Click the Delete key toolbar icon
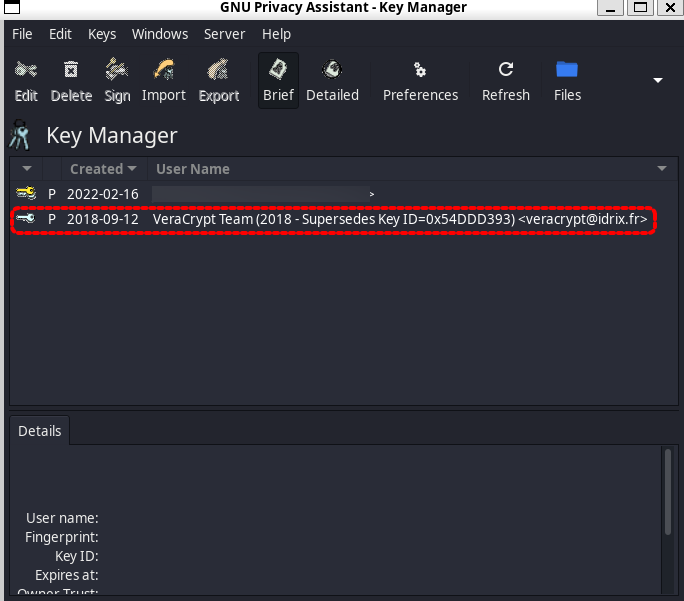The height and width of the screenshot is (601, 684). [71, 81]
